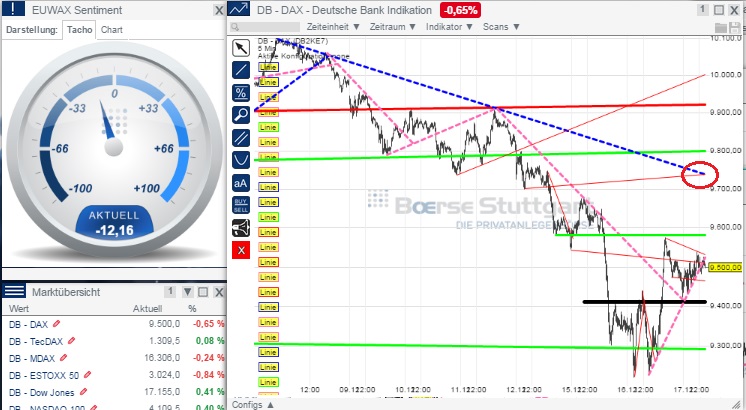Click the yellow 9.500,00 current price label
The height and width of the screenshot is (410, 746).
pyautogui.click(x=725, y=268)
